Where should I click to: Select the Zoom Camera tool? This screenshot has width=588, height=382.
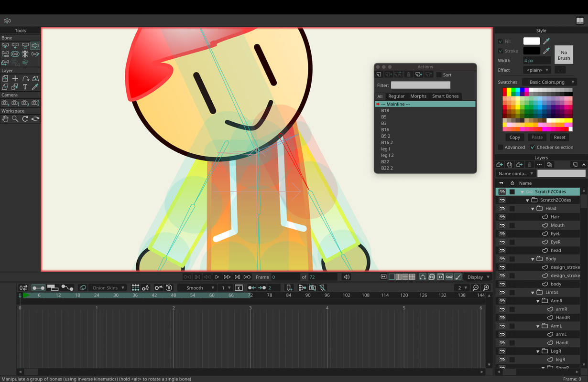[x=15, y=103]
